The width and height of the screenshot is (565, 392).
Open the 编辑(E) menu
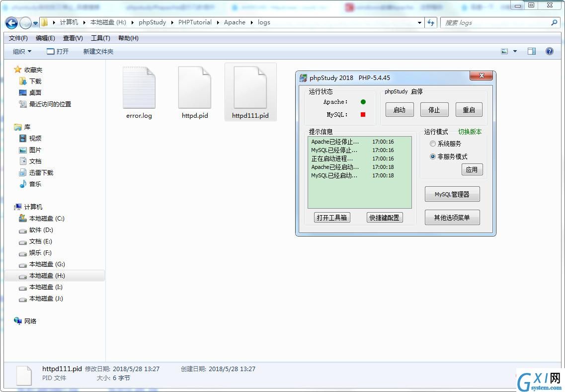coord(45,38)
